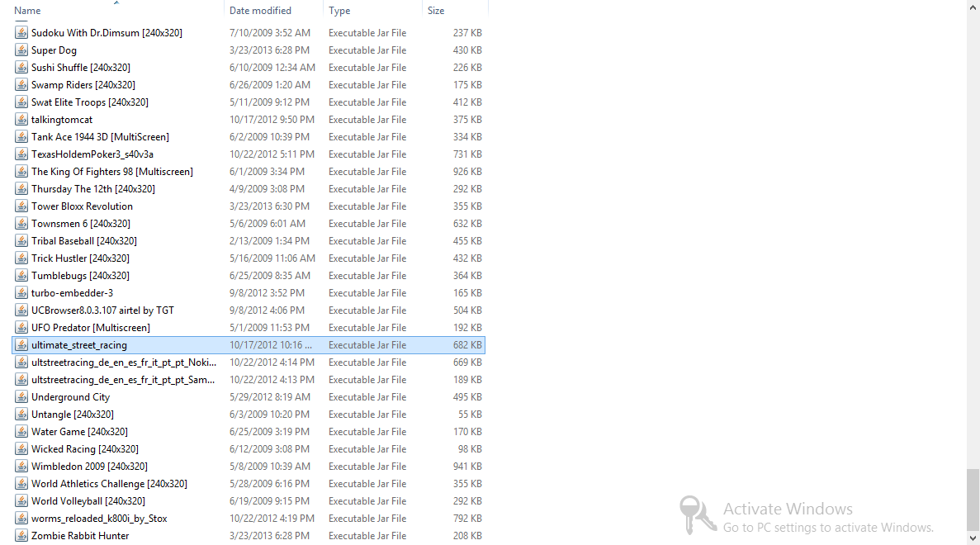Select the Swamp Riders jar icon
980x545 pixels.
pyautogui.click(x=21, y=85)
